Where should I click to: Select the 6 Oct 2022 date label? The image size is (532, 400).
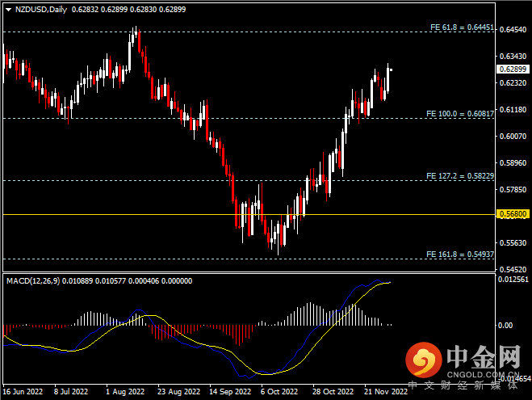[279, 394]
